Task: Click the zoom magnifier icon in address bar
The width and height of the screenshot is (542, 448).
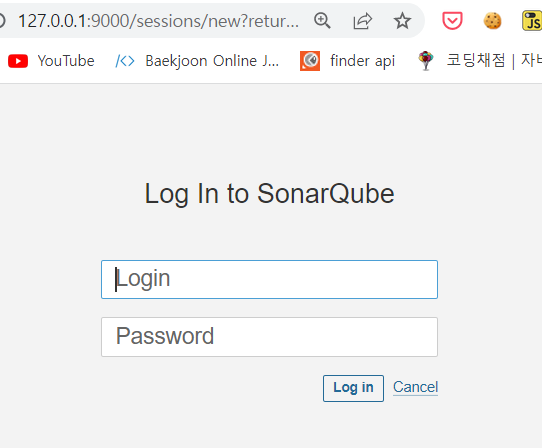Action: [x=322, y=21]
